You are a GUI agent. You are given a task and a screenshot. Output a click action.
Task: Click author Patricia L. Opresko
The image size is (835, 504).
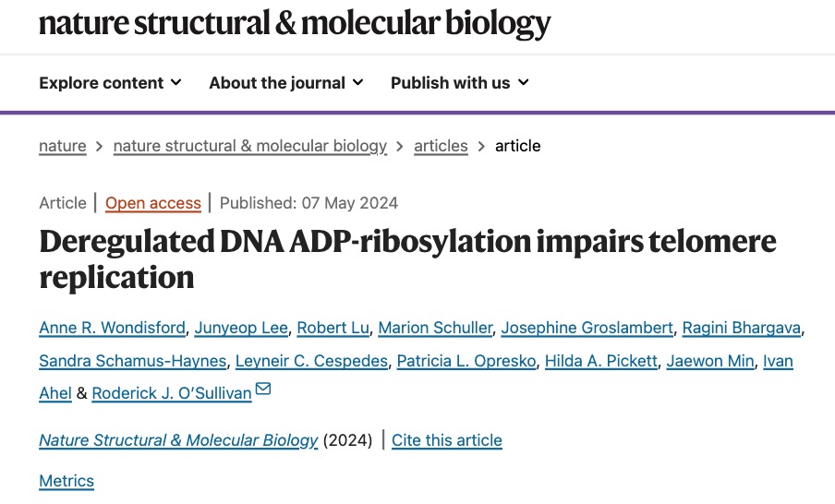click(x=466, y=361)
